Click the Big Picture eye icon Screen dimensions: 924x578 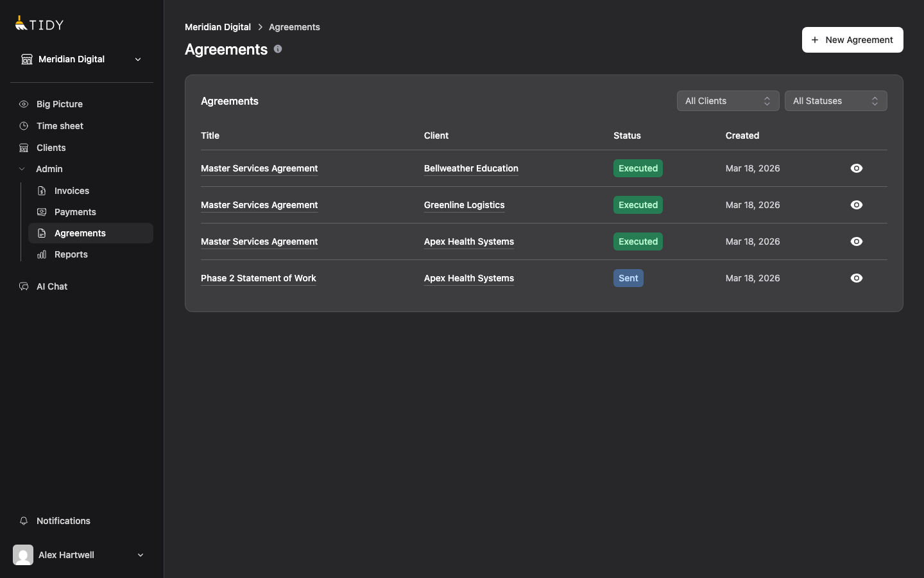(x=24, y=104)
